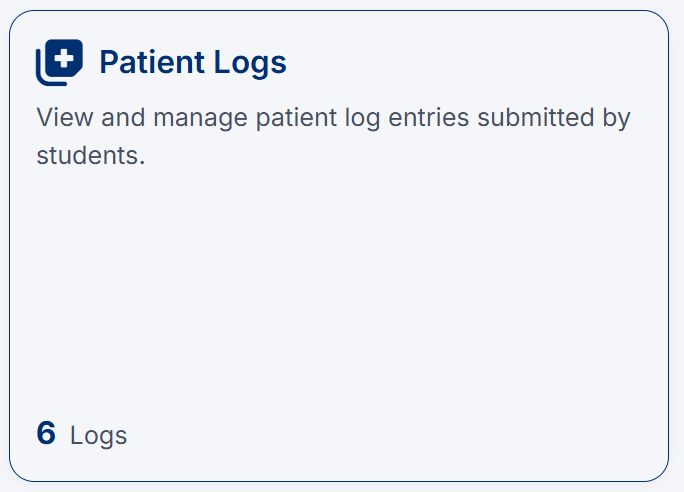This screenshot has height=492, width=684.
Task: Click the word "students." in the description
Action: pyautogui.click(x=91, y=156)
